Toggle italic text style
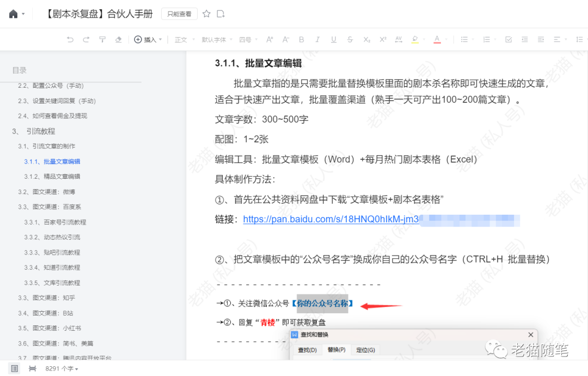588x376 pixels. [317, 39]
